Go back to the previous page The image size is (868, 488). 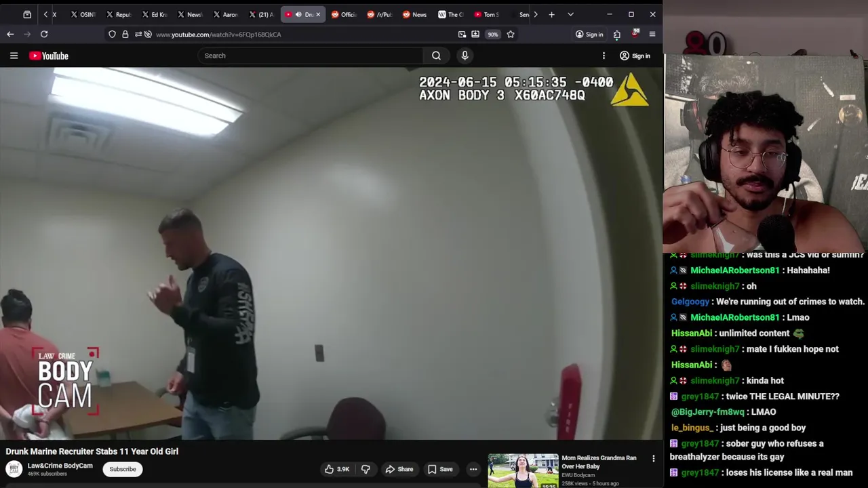point(10,34)
